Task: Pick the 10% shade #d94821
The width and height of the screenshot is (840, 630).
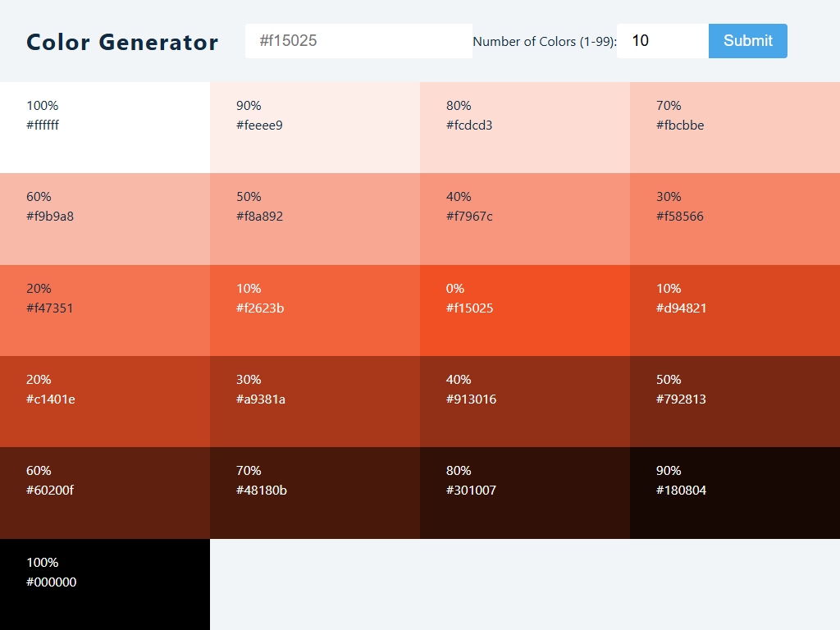Action: click(x=735, y=310)
